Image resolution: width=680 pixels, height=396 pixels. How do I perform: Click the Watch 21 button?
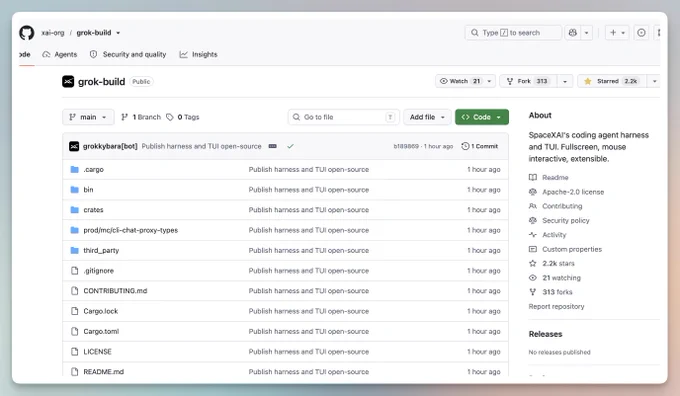coord(460,81)
